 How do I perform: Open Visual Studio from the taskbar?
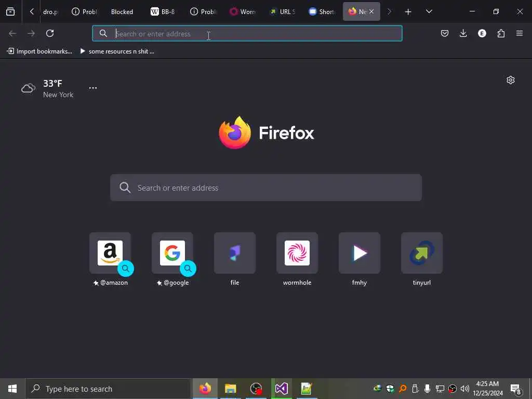[281, 389]
